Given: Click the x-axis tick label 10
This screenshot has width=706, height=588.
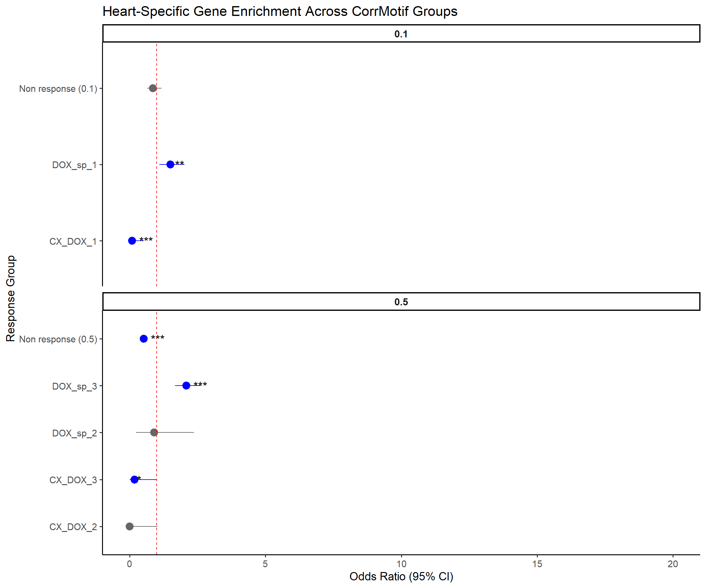Looking at the screenshot, I should (x=401, y=564).
